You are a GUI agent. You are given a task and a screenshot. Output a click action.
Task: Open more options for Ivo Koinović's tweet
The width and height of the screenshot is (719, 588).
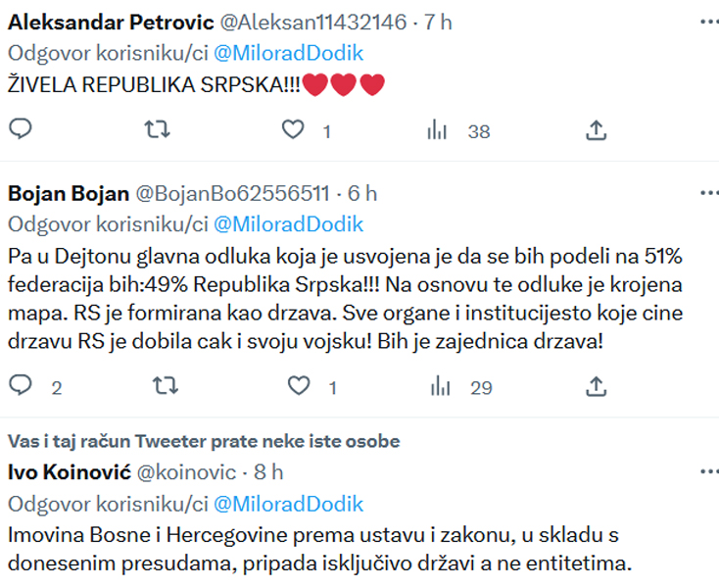click(709, 471)
